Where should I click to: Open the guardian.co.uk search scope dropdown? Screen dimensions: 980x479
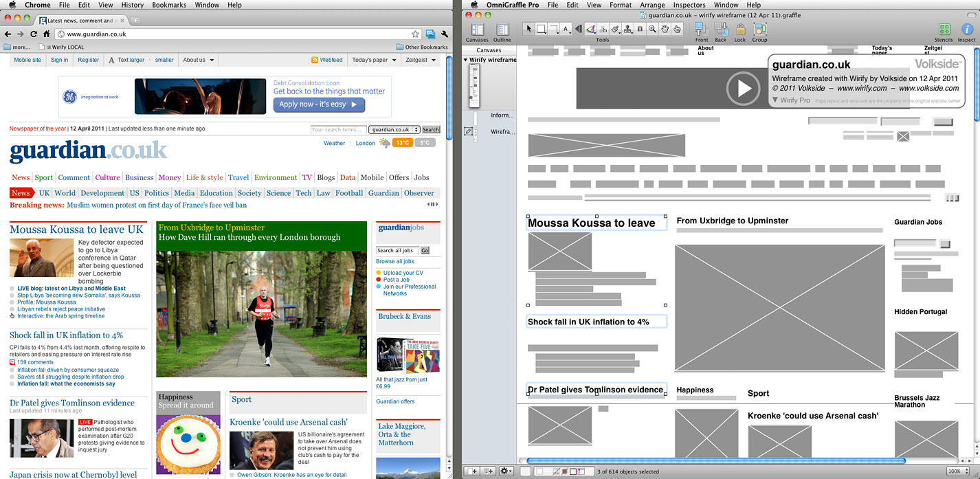click(394, 129)
